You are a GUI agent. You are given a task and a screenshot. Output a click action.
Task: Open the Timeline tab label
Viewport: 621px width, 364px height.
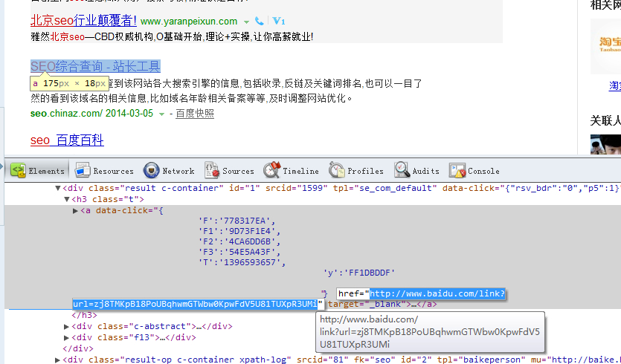pyautogui.click(x=300, y=171)
